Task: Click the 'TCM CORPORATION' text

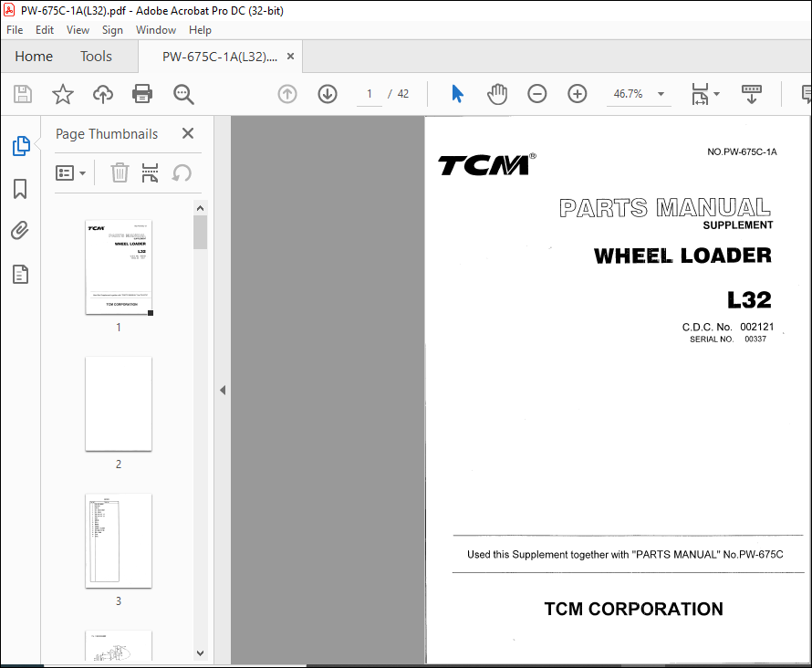Action: point(633,609)
